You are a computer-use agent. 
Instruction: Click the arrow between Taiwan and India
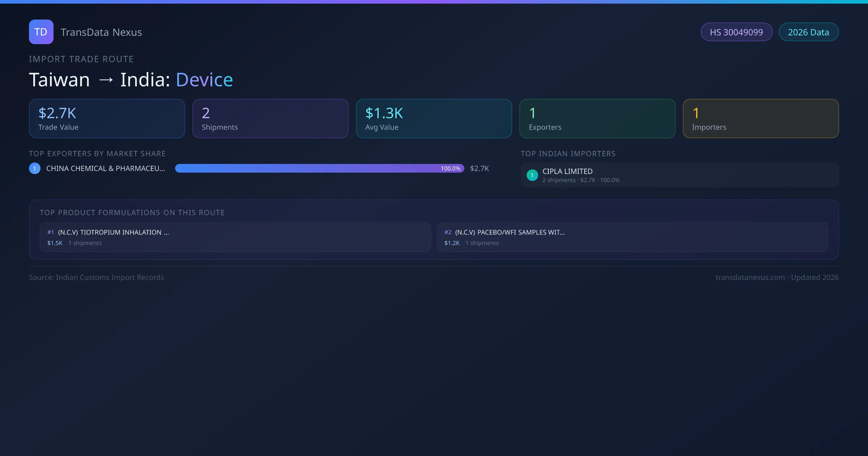pos(106,80)
